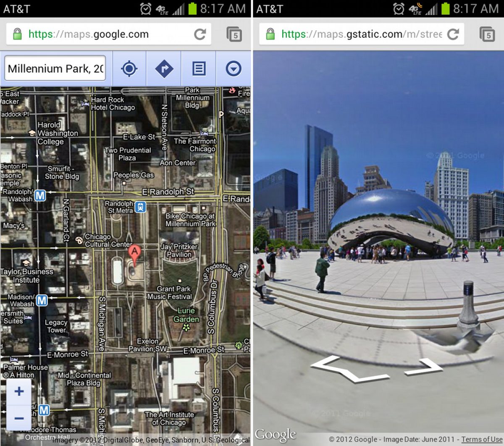Tap the Smurfit-Stone Bldg label
Screen dimensions: 504x446
(x=62, y=173)
